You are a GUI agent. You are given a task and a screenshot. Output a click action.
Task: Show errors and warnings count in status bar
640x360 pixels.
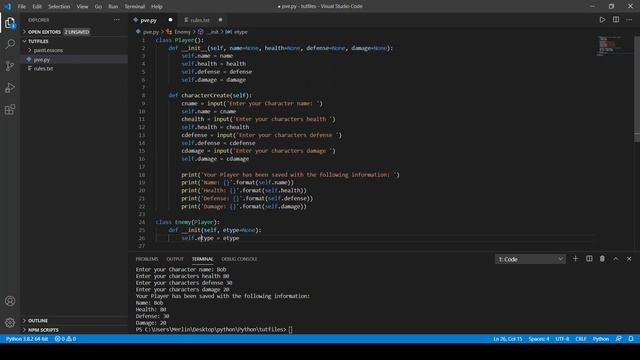pyautogui.click(x=65, y=339)
